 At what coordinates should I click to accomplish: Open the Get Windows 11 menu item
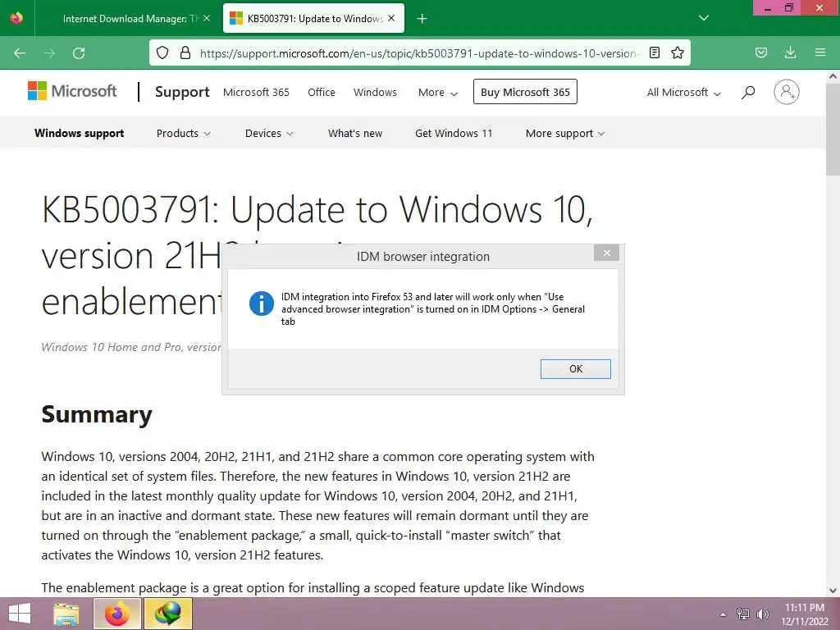coord(454,134)
